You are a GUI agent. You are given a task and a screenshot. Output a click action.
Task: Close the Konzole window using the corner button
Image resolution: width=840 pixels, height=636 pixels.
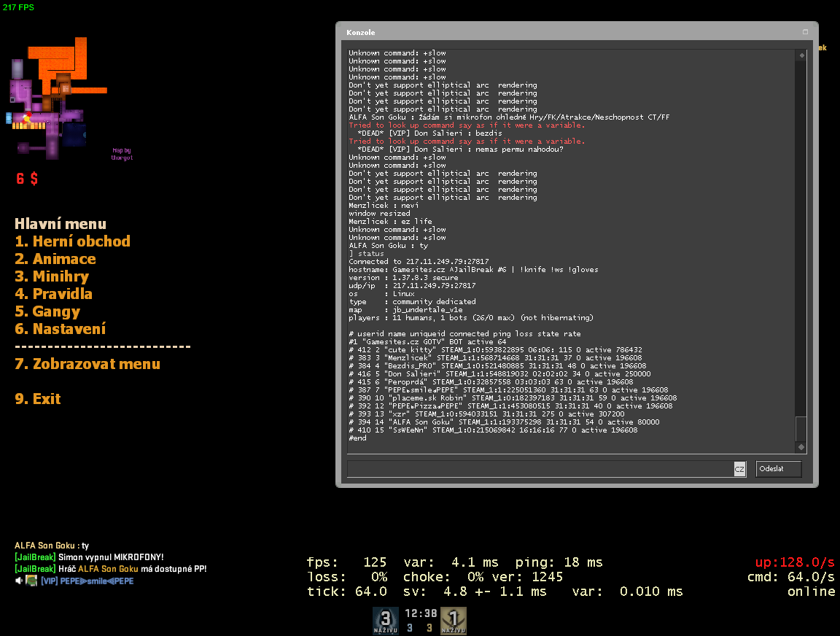805,32
